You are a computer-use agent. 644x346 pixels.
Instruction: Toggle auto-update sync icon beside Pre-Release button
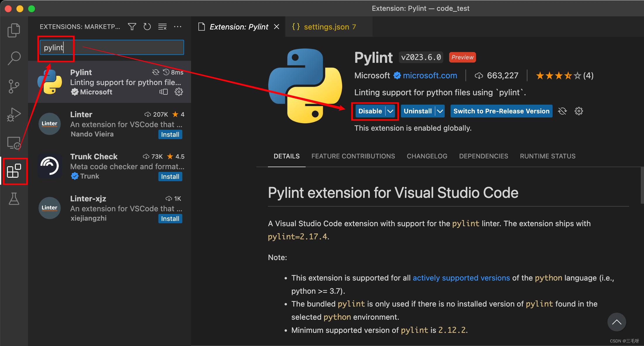tap(562, 111)
